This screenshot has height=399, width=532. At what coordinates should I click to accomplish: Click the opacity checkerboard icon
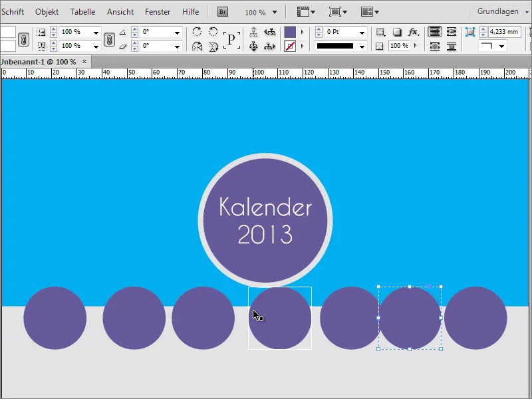pos(379,46)
